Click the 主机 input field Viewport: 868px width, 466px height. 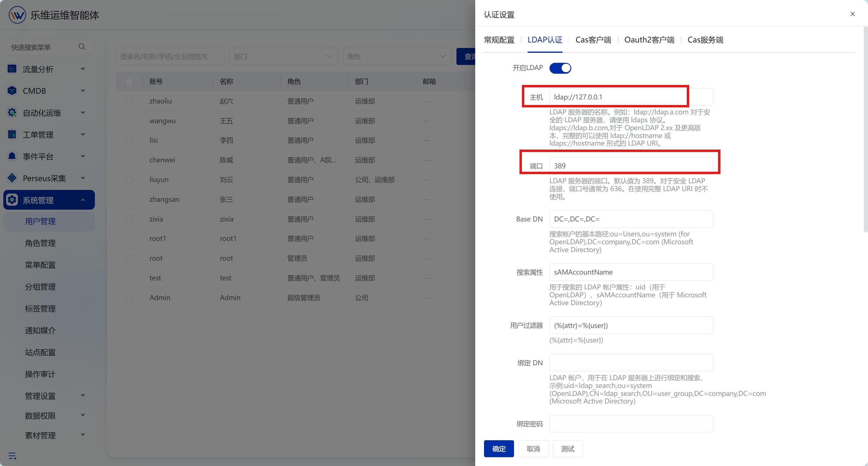(x=631, y=97)
